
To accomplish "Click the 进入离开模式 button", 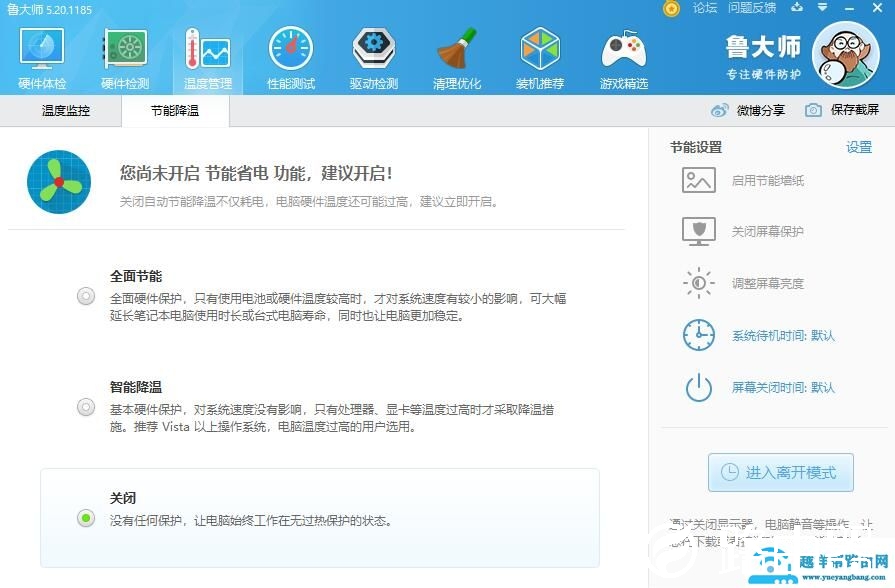I will pos(781,472).
